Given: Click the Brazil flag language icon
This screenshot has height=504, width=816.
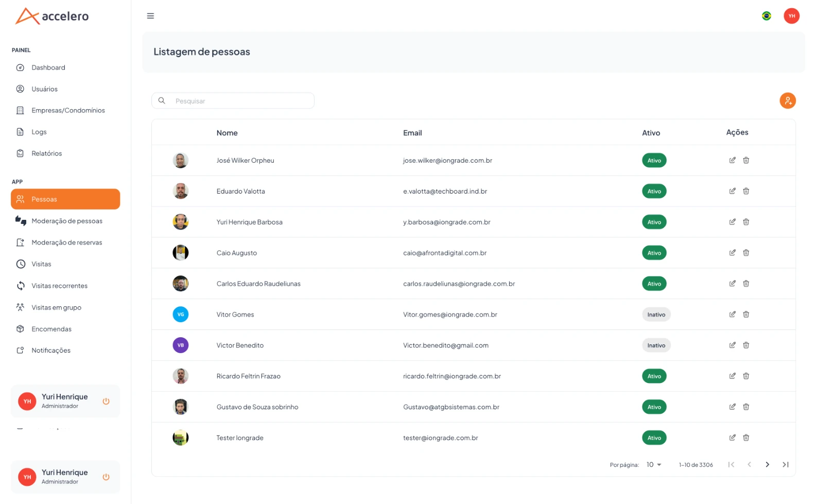Looking at the screenshot, I should [x=766, y=16].
